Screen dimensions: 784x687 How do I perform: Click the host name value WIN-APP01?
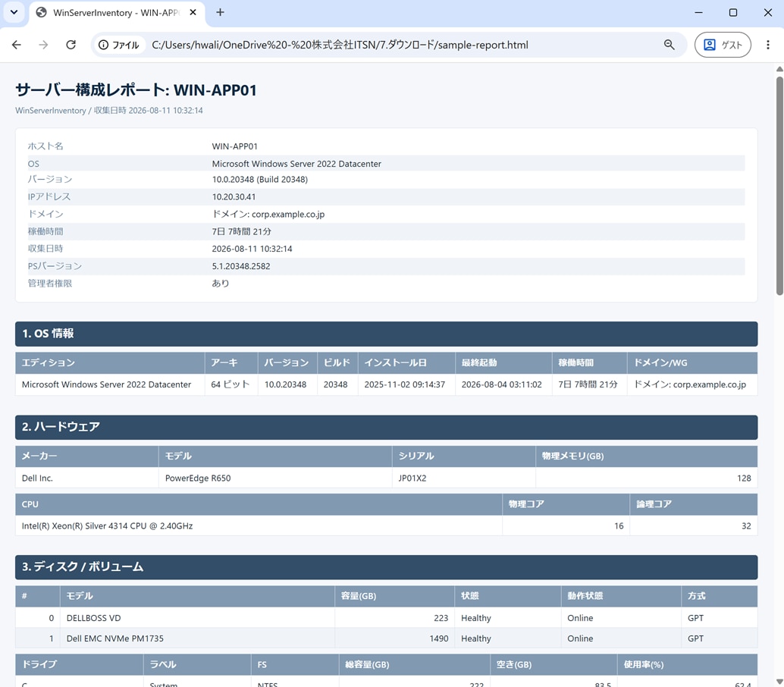[x=234, y=146]
